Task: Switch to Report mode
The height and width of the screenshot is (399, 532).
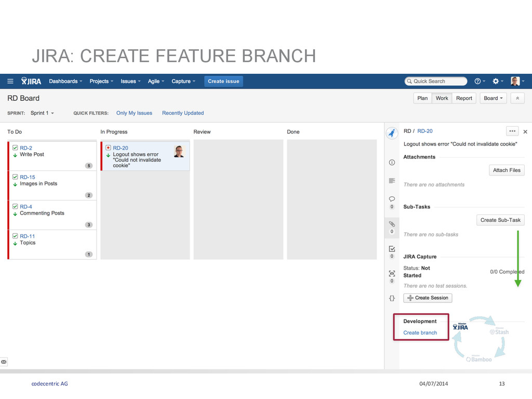Action: (464, 98)
